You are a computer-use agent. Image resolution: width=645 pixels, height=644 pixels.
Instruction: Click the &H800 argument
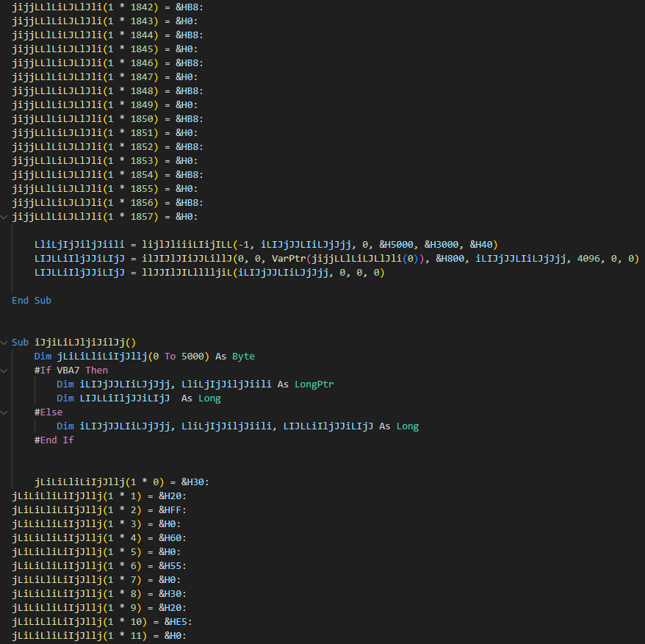click(450, 259)
